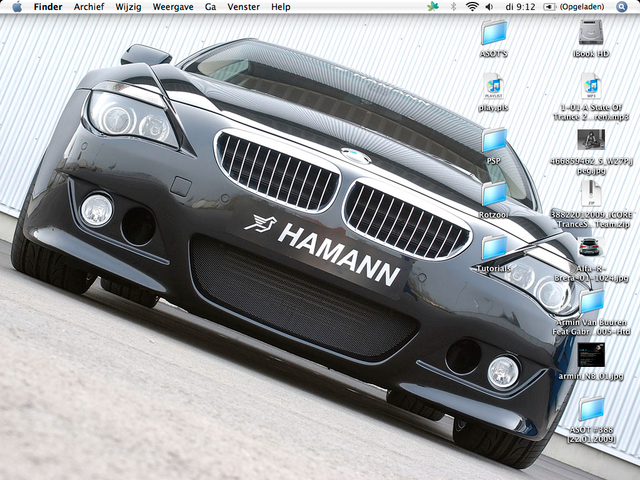Select the 466859462_S_W27Pj jpeg thumbnail

tap(591, 140)
